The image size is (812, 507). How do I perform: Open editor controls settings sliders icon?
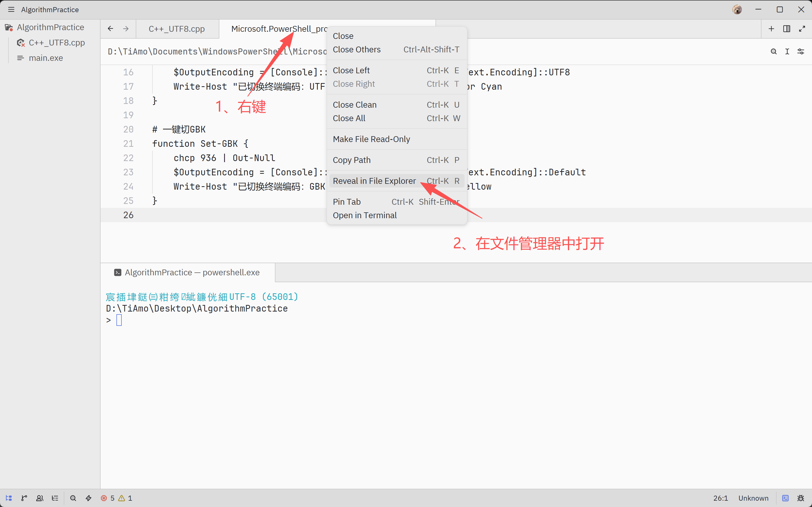(801, 51)
